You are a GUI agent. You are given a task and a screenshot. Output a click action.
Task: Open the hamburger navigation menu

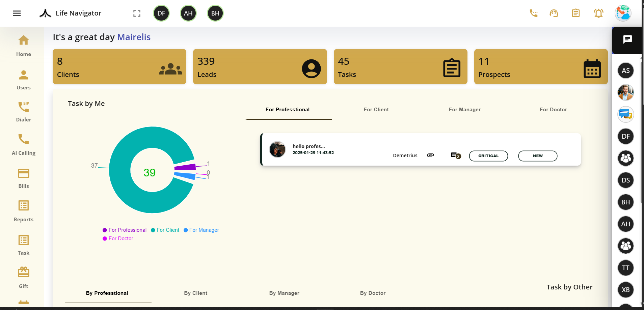coord(17,13)
